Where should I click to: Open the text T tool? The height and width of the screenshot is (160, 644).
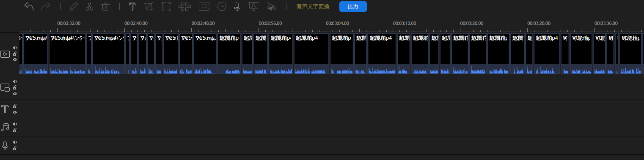click(132, 6)
